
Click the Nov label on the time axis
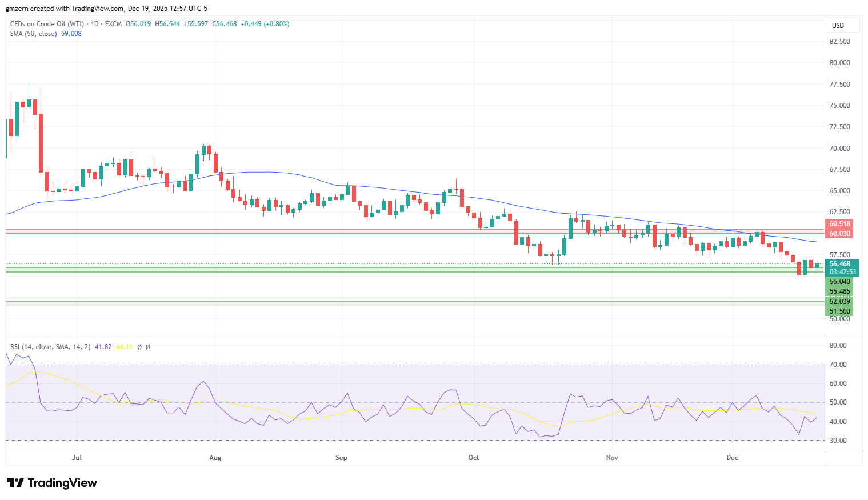[x=612, y=458]
